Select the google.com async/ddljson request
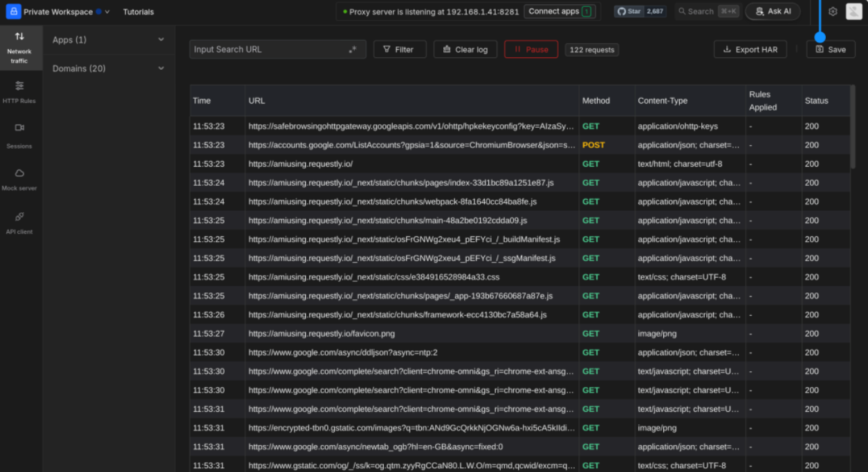This screenshot has width=868, height=472. coord(519,352)
